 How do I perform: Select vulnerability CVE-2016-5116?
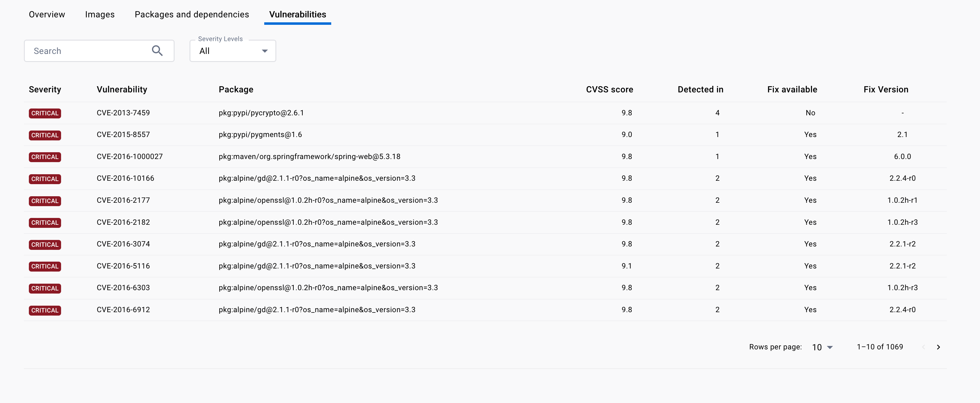click(123, 266)
